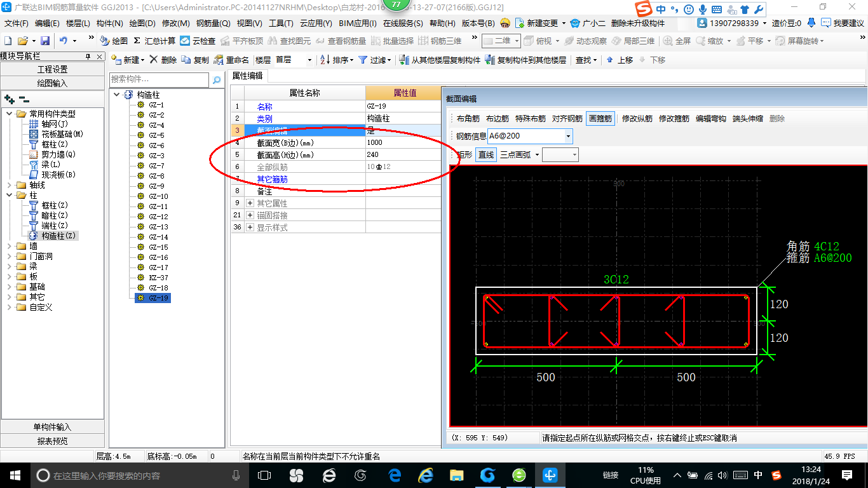
Task: Open the 三点画弧 dropdown arrow
Action: [537, 154]
